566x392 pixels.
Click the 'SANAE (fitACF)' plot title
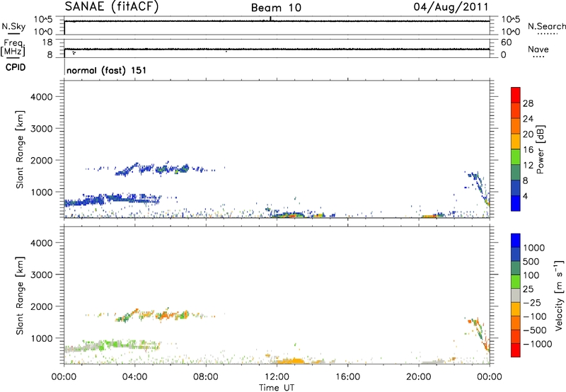tap(112, 7)
